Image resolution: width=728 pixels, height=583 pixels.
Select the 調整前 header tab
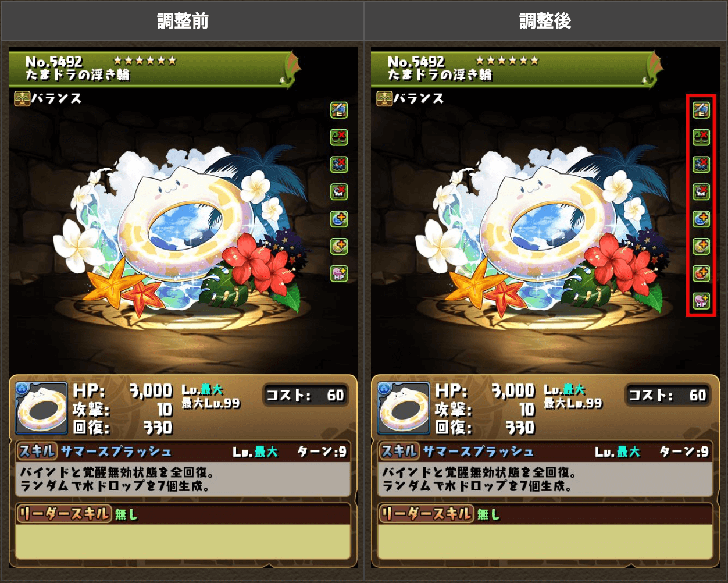(x=182, y=21)
